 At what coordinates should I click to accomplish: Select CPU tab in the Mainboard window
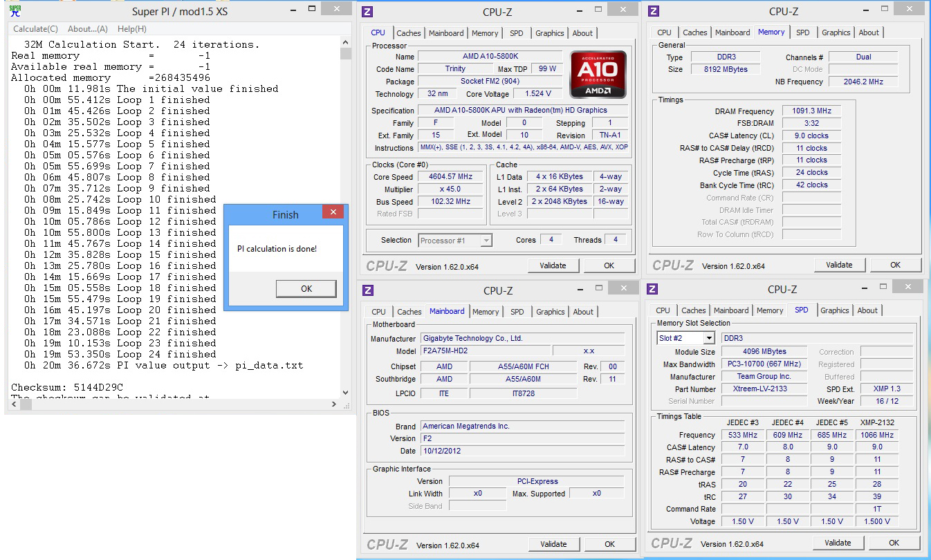378,312
